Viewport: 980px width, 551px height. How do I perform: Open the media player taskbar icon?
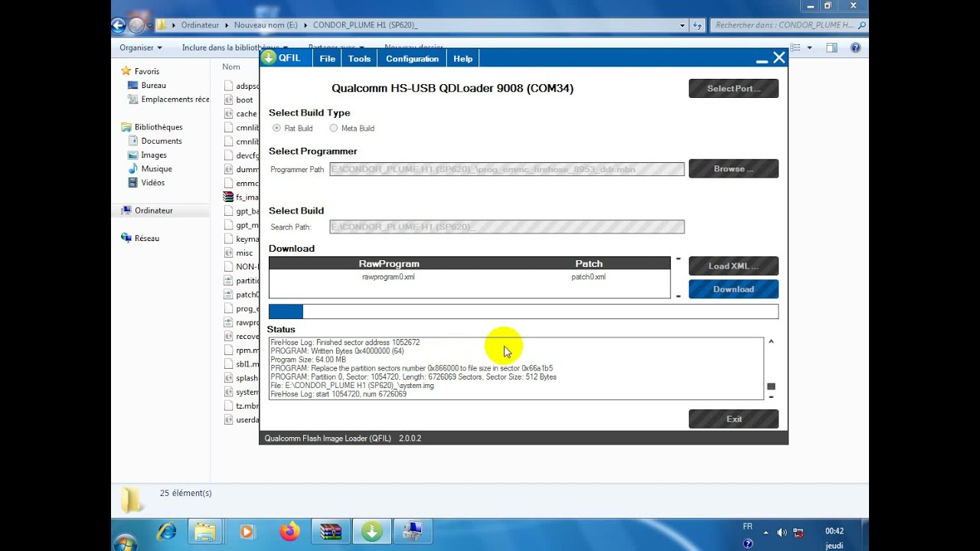tap(247, 531)
